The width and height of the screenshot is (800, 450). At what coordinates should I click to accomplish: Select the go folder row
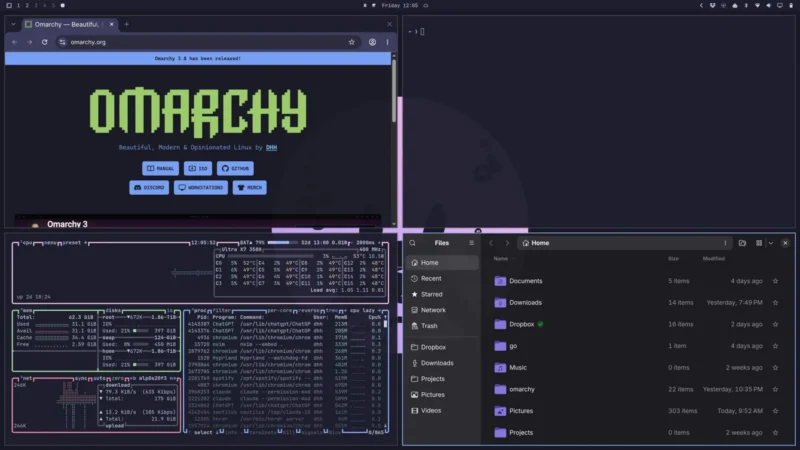pyautogui.click(x=637, y=346)
